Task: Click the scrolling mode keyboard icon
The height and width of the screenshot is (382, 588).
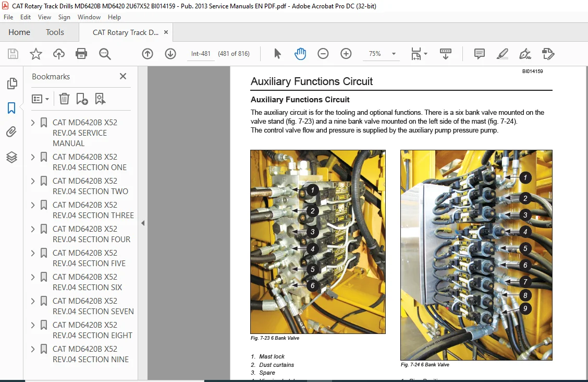Action: pos(445,54)
